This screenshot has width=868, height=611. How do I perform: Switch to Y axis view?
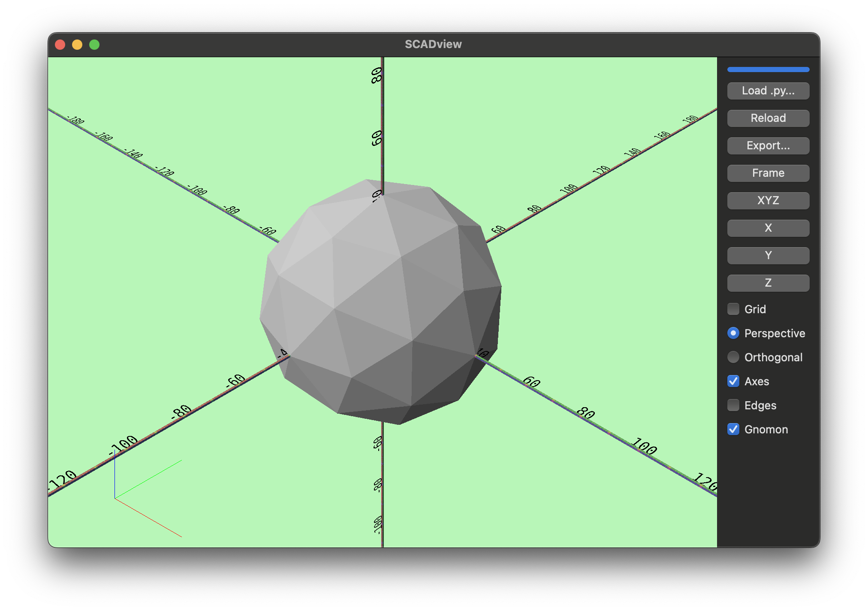click(x=768, y=255)
